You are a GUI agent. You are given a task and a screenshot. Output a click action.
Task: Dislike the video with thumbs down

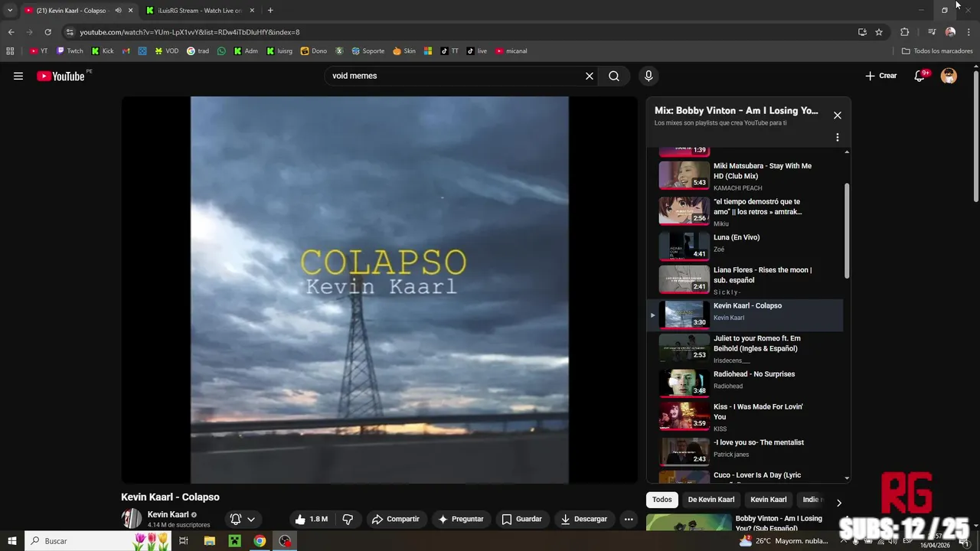click(x=348, y=519)
